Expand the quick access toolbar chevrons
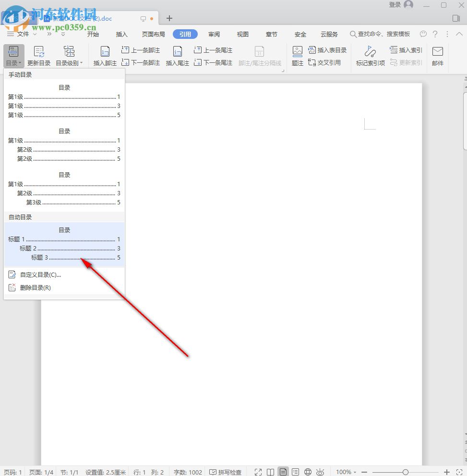This screenshot has width=467, height=476. (x=49, y=34)
